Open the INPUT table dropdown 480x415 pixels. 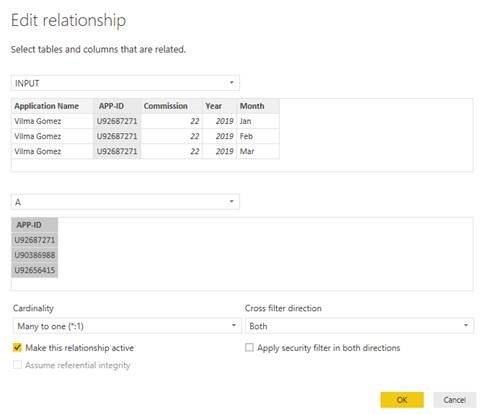click(125, 83)
